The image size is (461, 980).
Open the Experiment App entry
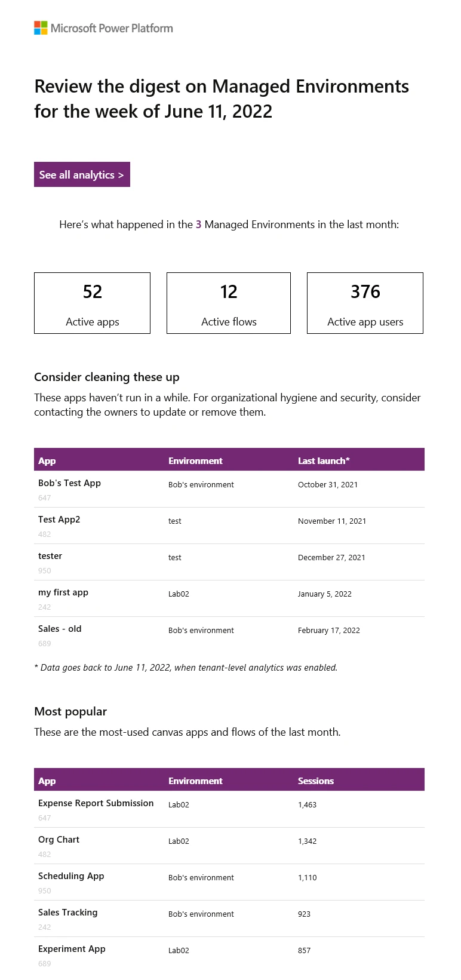coord(72,949)
